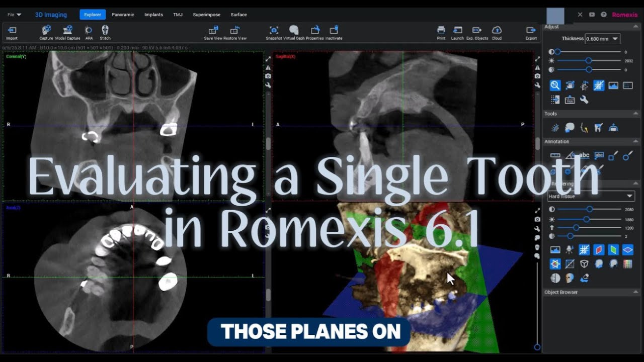Click the vertical scrollbar beside the sagittal view

pos(537,144)
